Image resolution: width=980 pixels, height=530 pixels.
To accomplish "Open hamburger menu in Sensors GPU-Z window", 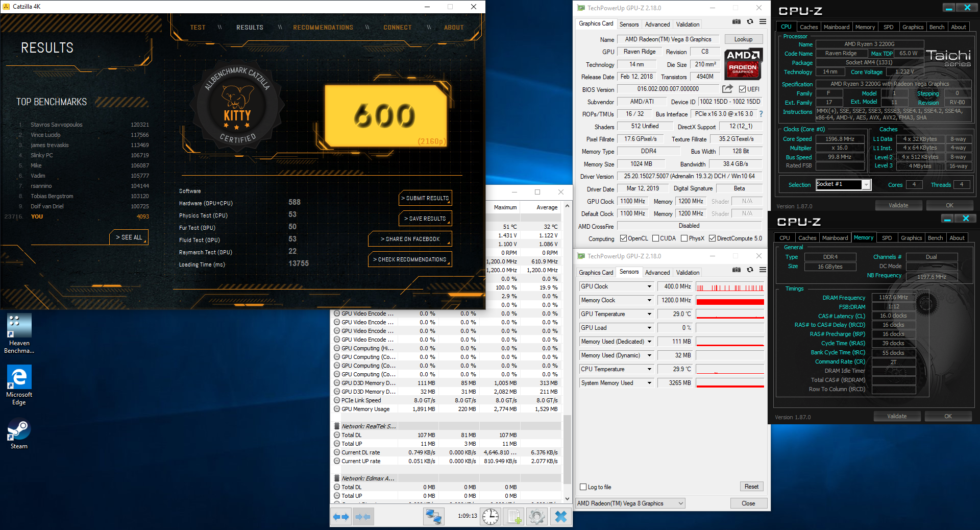I will tap(763, 270).
